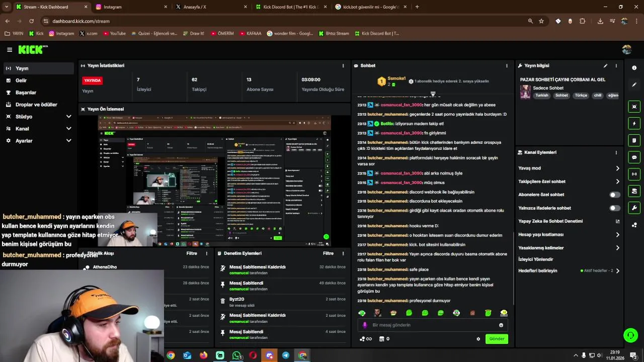Switch to the Anasayfa / X browser tab

tap(211, 7)
